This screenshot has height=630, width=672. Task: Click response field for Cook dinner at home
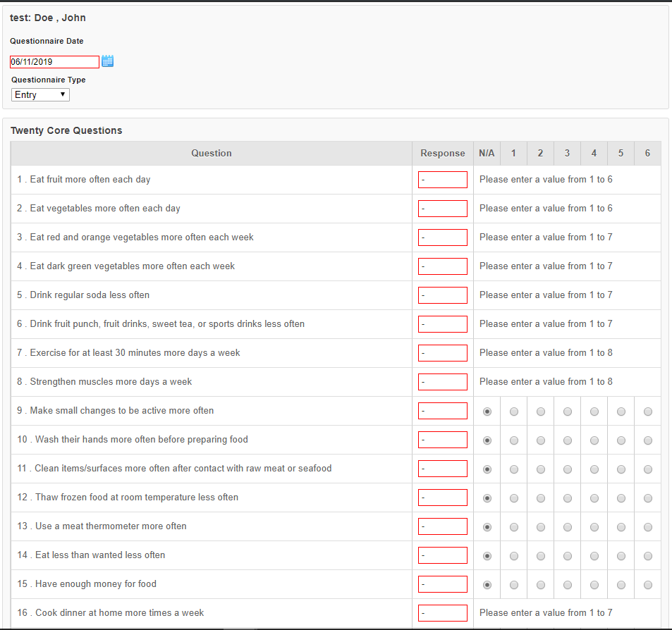(x=443, y=613)
